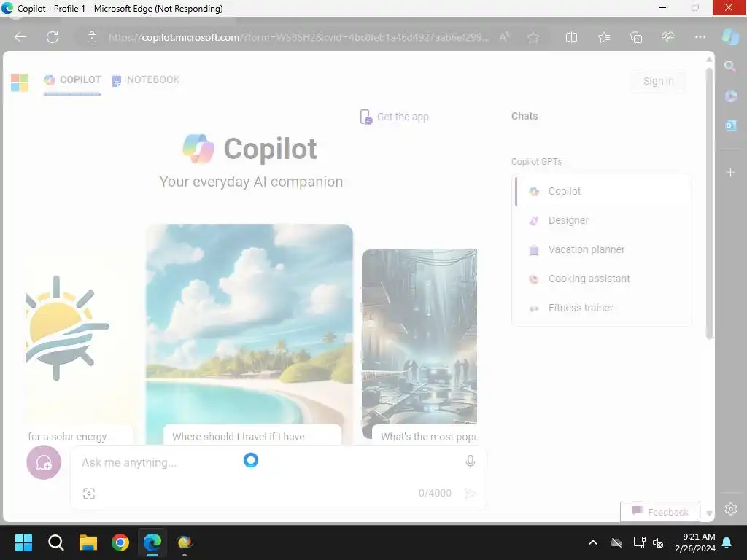This screenshot has width=747, height=560.
Task: Click the Microsoft logo on the page
Action: pos(20,82)
